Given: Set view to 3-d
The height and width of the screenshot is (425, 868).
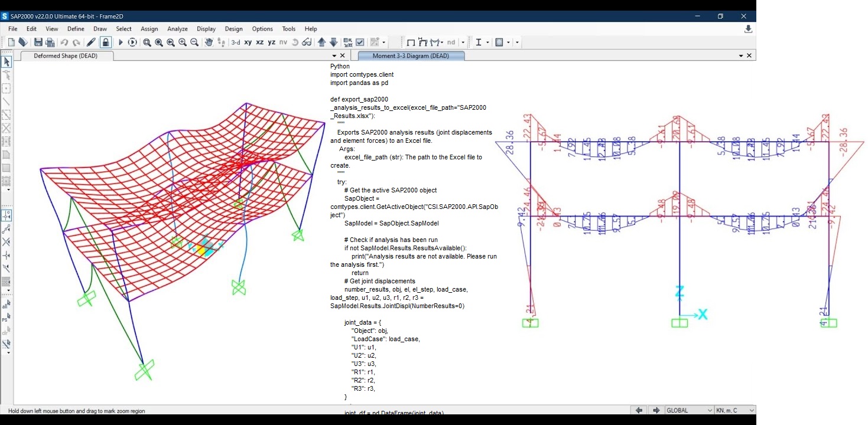Looking at the screenshot, I should coord(236,42).
